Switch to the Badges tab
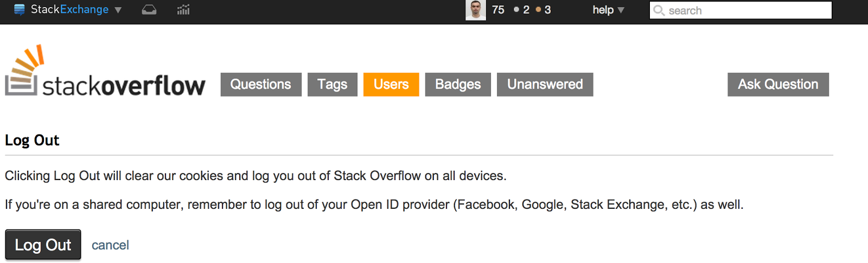 click(458, 85)
